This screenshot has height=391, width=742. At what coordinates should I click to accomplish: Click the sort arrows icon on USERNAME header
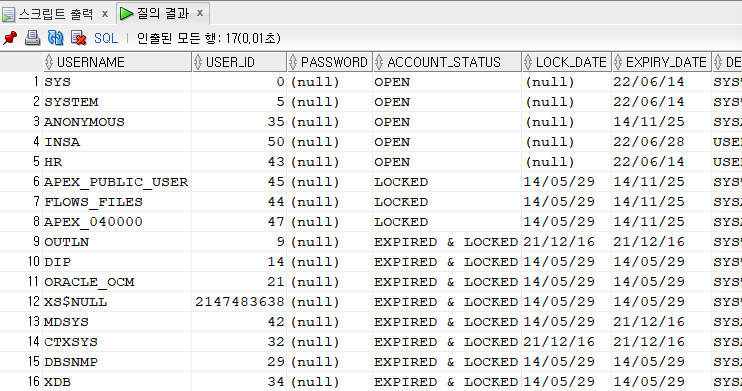49,62
